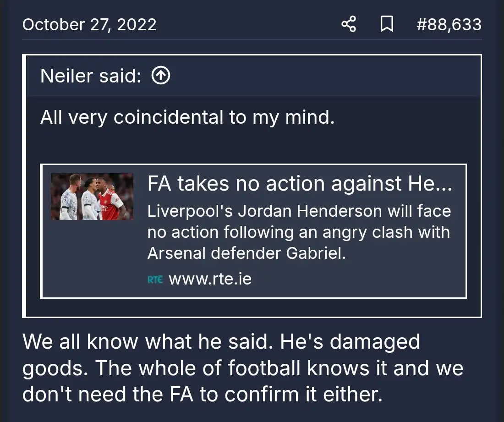Click the RTE favicon logo
This screenshot has height=422, width=504.
click(155, 279)
